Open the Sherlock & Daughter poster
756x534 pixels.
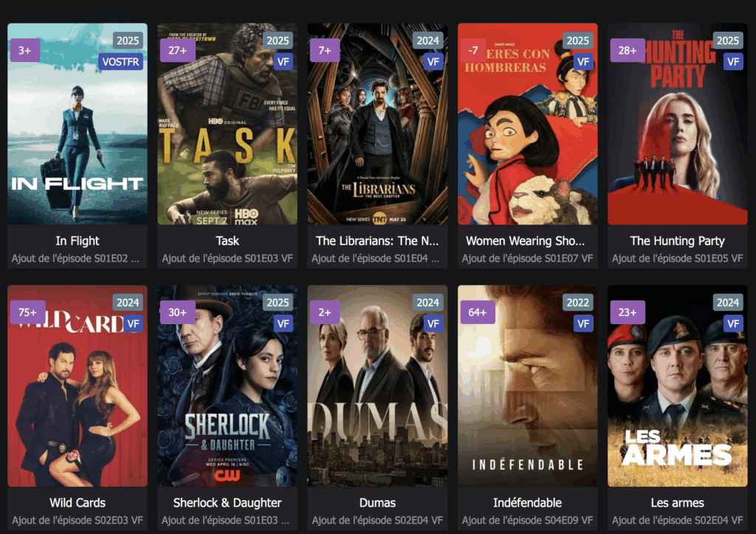(227, 386)
